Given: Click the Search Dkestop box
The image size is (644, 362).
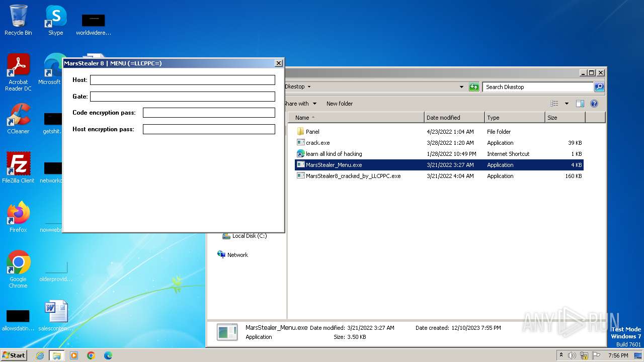Looking at the screenshot, I should point(538,87).
